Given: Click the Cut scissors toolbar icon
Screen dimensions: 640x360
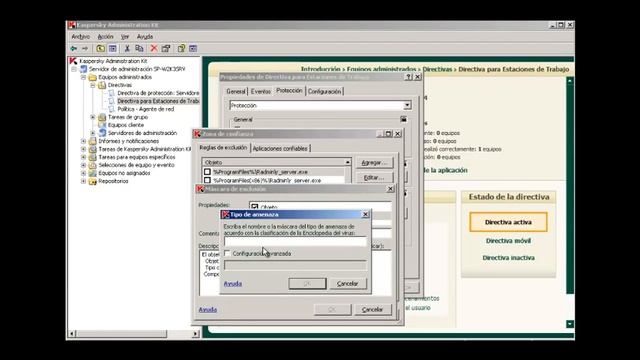Looking at the screenshot, I should point(127,49).
